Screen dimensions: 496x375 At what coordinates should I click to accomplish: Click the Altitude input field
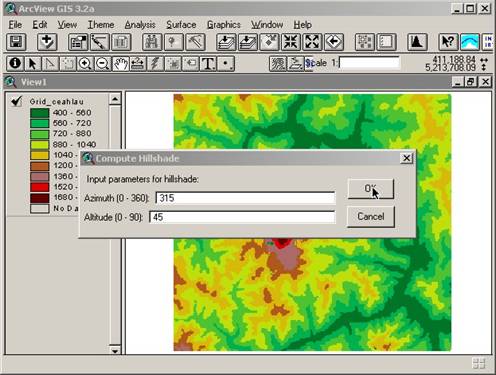(x=242, y=217)
